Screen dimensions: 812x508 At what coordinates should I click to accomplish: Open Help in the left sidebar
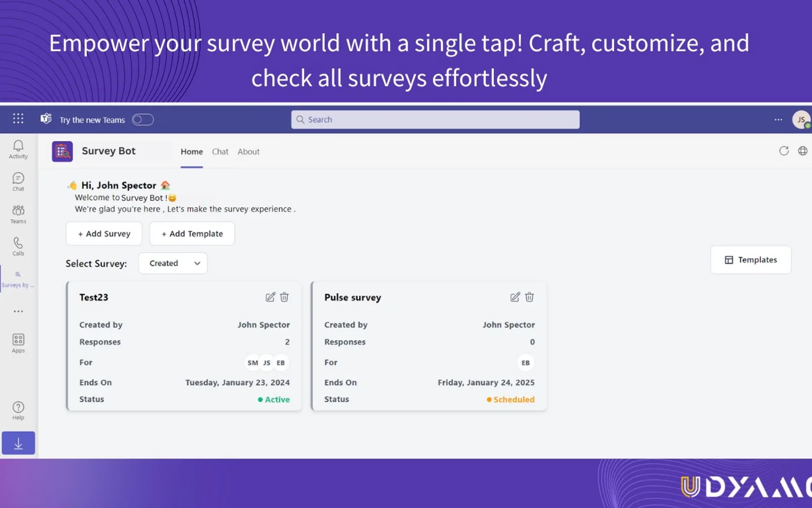pyautogui.click(x=18, y=411)
